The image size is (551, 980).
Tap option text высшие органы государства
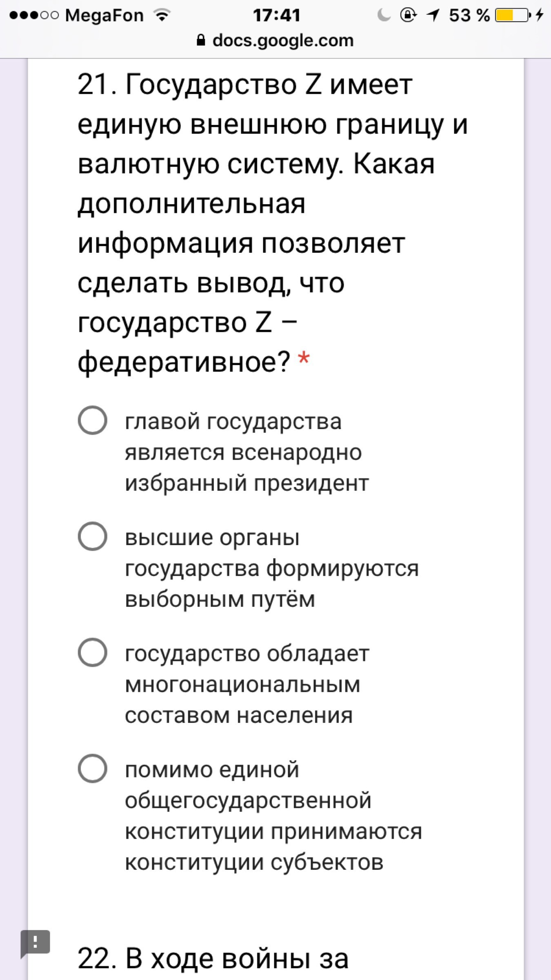(x=271, y=568)
